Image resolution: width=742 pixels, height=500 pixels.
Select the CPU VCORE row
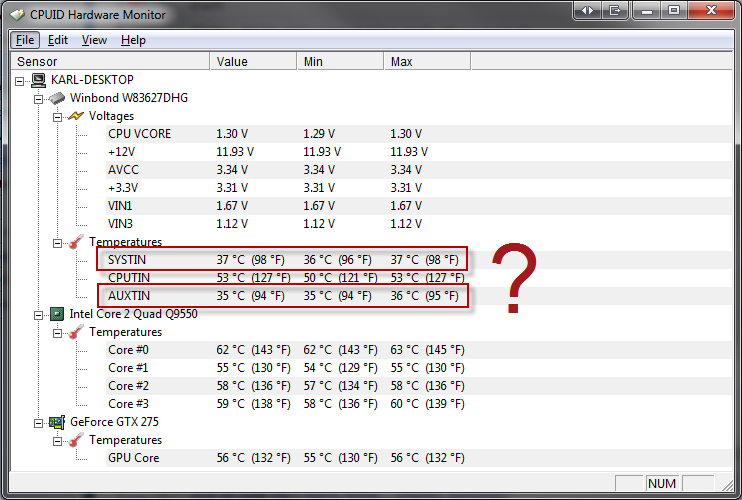419,134
